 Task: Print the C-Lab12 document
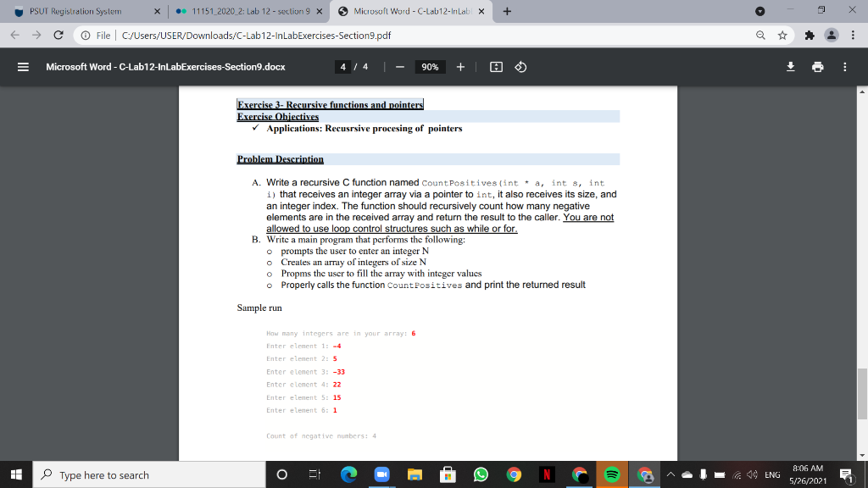click(818, 67)
